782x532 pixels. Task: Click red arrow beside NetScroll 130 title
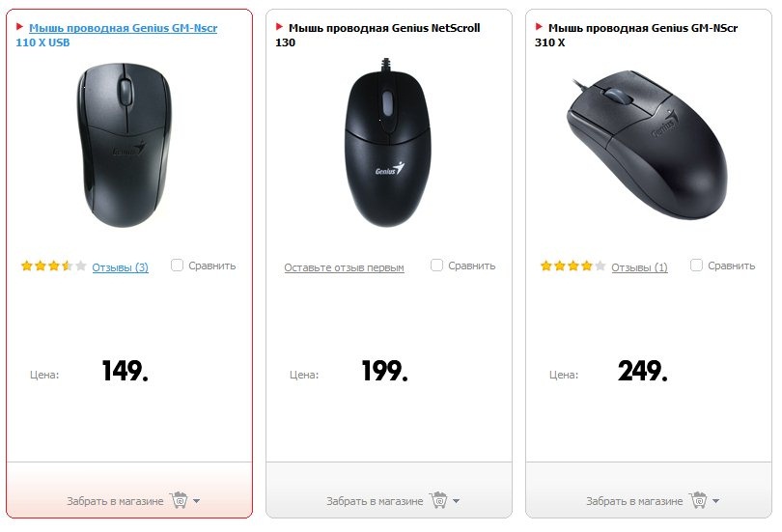280,27
